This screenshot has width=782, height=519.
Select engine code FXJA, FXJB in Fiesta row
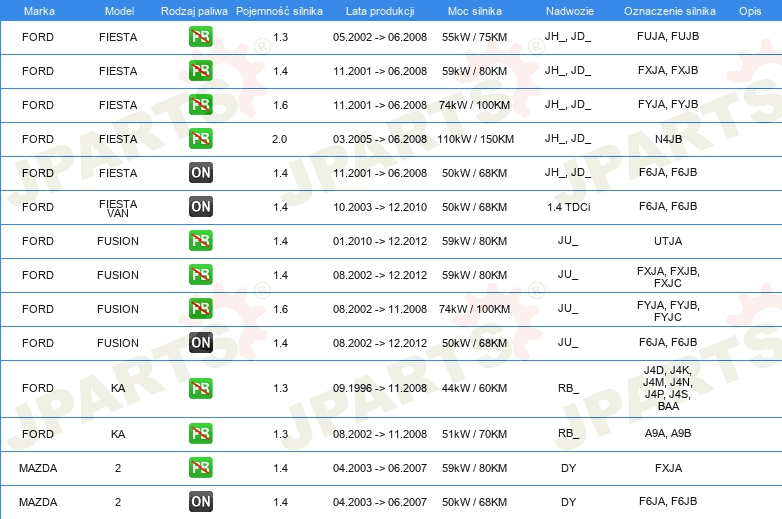(668, 70)
